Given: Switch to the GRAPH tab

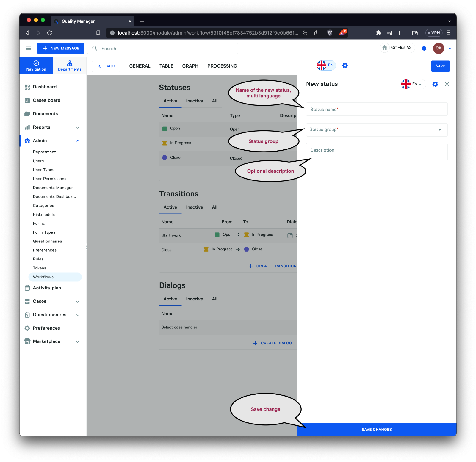Looking at the screenshot, I should point(190,66).
